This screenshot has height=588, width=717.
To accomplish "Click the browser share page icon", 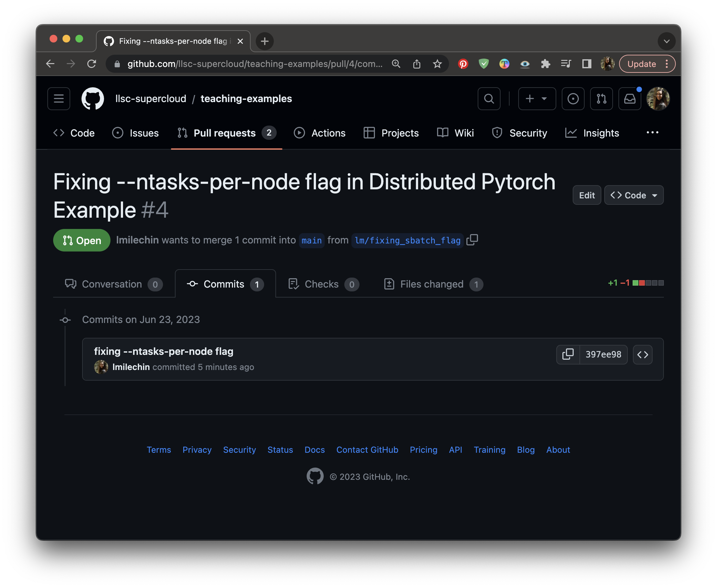I will [416, 64].
